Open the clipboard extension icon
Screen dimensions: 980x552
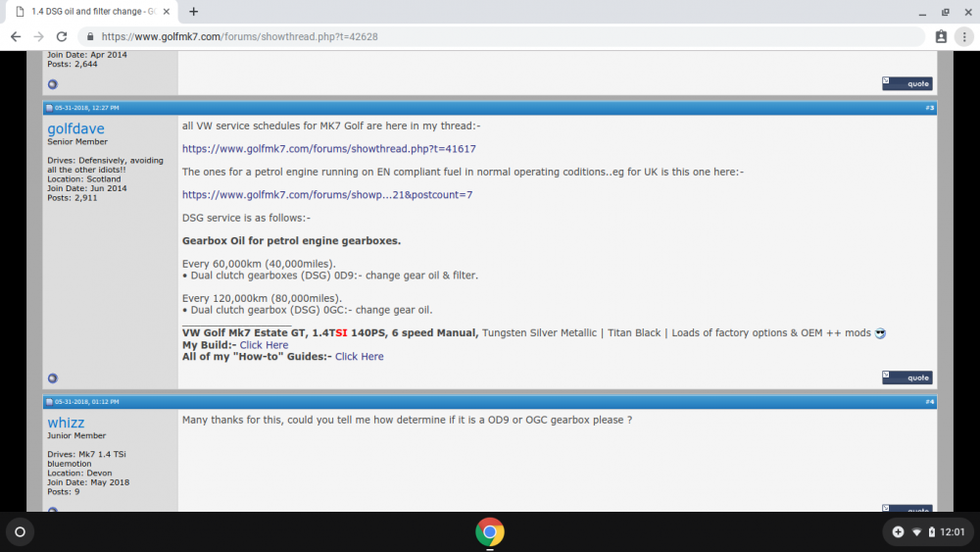tap(941, 37)
